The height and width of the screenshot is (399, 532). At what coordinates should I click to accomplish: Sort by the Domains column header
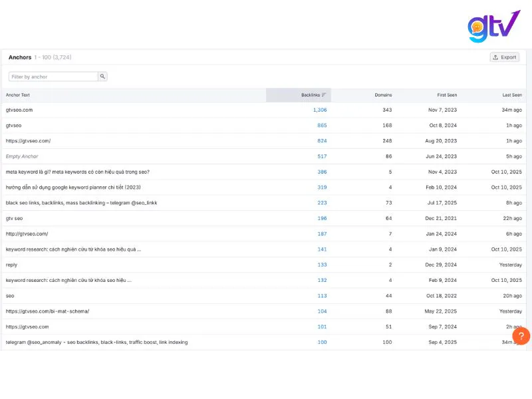[x=383, y=95]
